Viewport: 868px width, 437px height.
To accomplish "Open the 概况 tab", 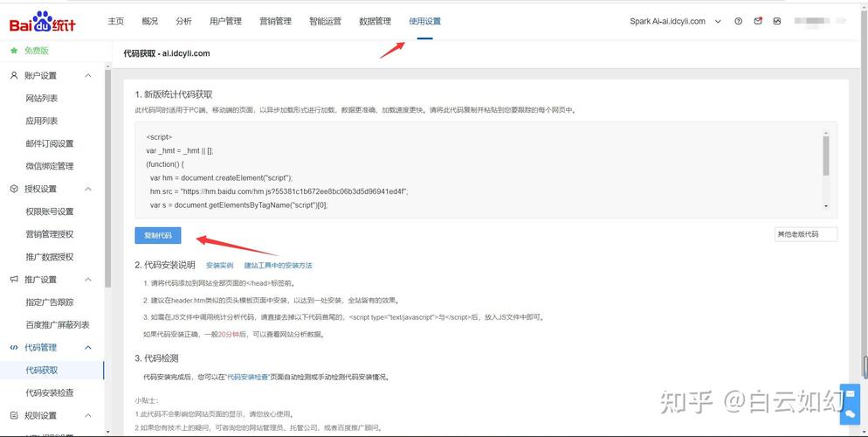I will click(x=149, y=22).
